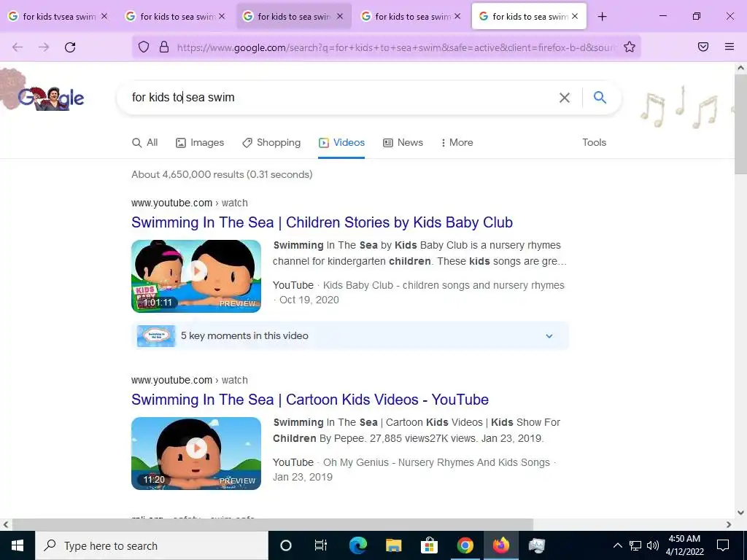Click Firefox icon in taskbar

pyautogui.click(x=500, y=545)
